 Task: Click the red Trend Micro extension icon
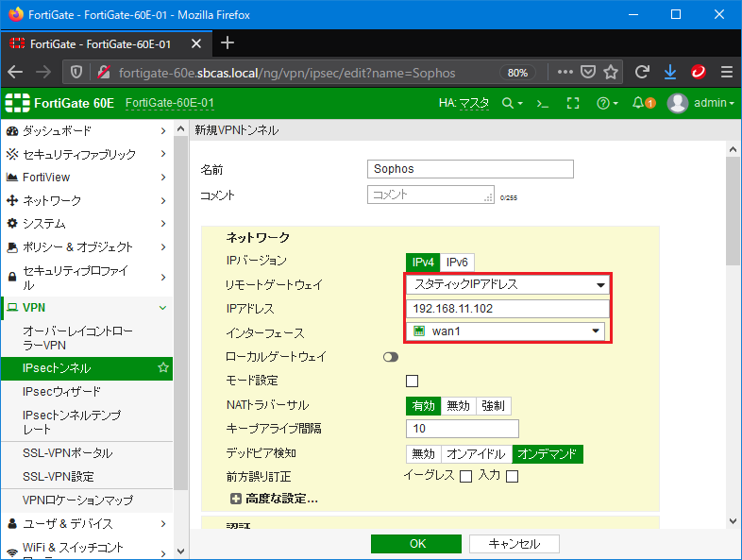point(699,72)
